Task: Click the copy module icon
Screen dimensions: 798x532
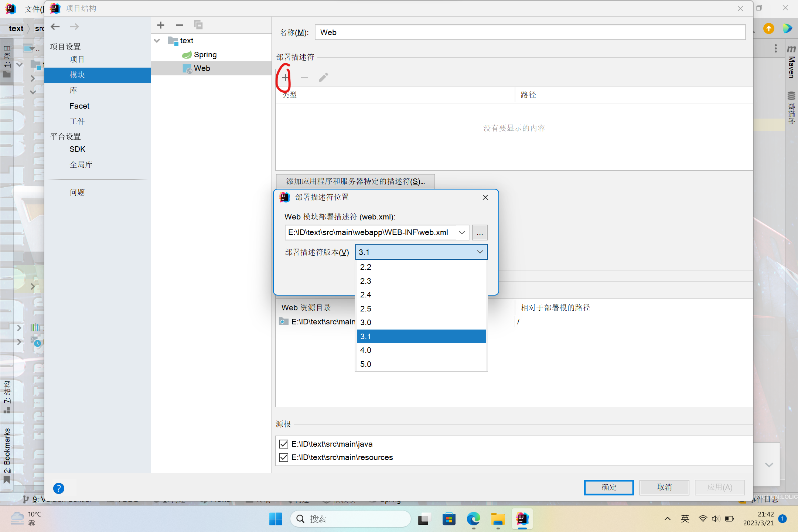Action: 198,25
